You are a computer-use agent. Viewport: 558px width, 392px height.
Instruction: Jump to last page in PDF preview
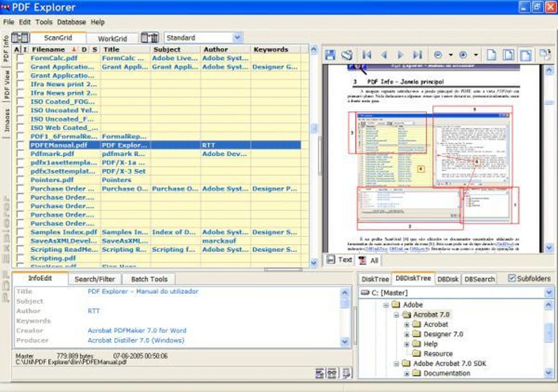click(x=417, y=55)
